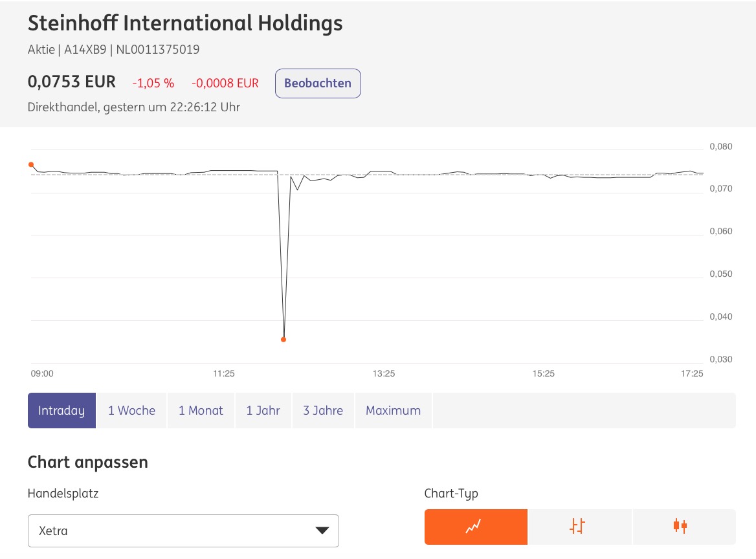Click the Chart anpassen heading

(87, 462)
